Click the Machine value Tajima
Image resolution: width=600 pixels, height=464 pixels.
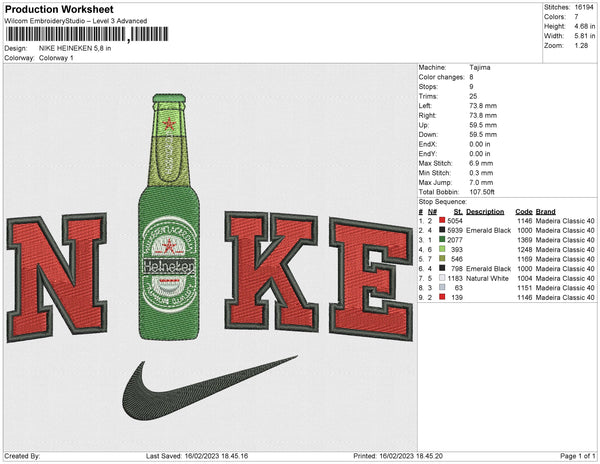pos(480,67)
